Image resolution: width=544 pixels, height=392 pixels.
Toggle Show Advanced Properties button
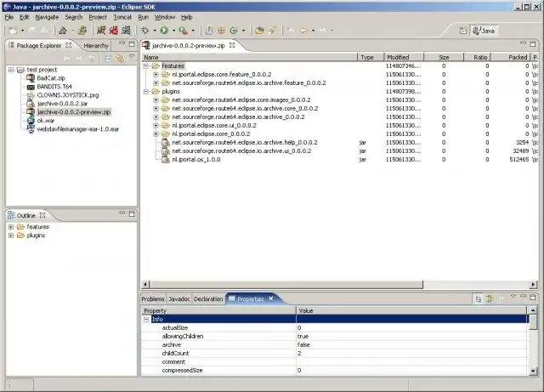(x=490, y=299)
